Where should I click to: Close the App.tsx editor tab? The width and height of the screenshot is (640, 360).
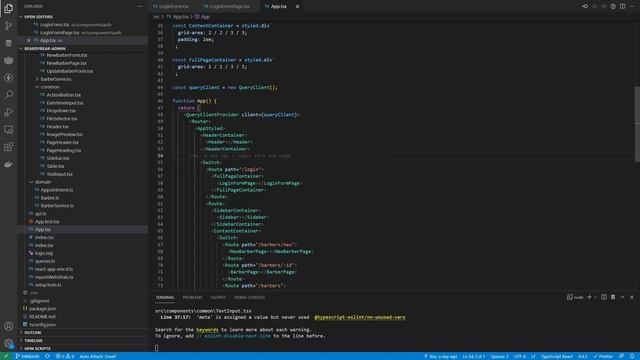(297, 7)
